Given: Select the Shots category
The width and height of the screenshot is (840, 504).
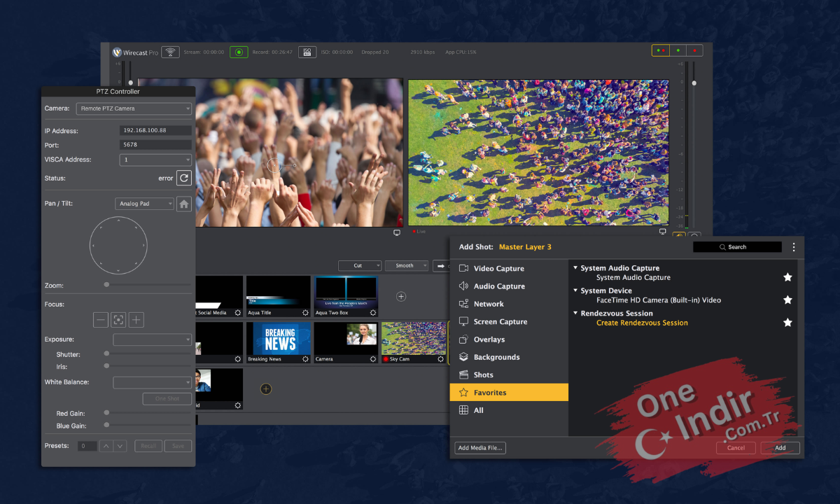Looking at the screenshot, I should [509, 375].
